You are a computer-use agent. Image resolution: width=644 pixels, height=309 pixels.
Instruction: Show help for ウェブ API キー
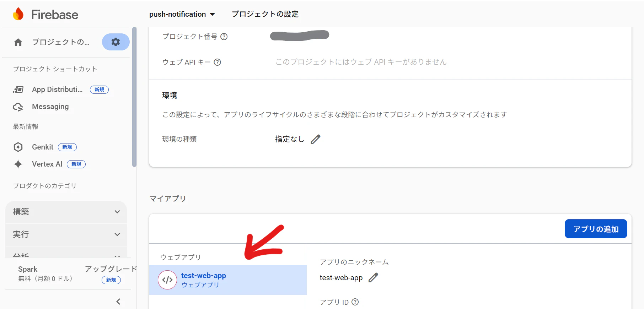218,62
